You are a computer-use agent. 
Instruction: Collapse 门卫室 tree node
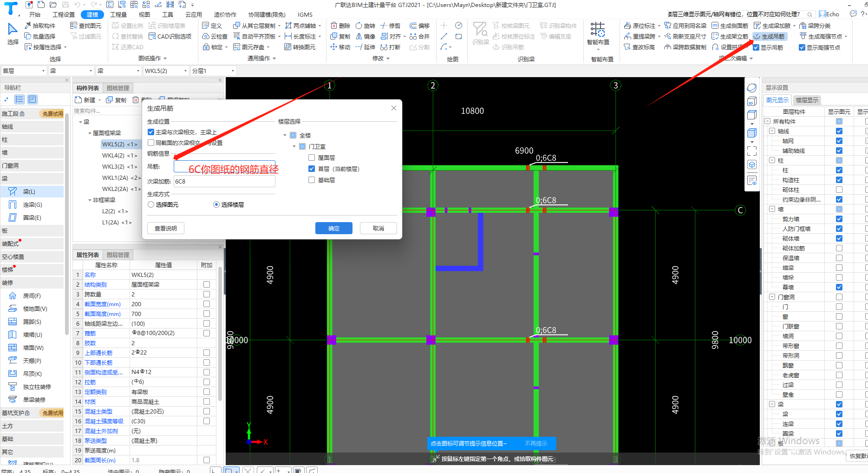pos(294,146)
